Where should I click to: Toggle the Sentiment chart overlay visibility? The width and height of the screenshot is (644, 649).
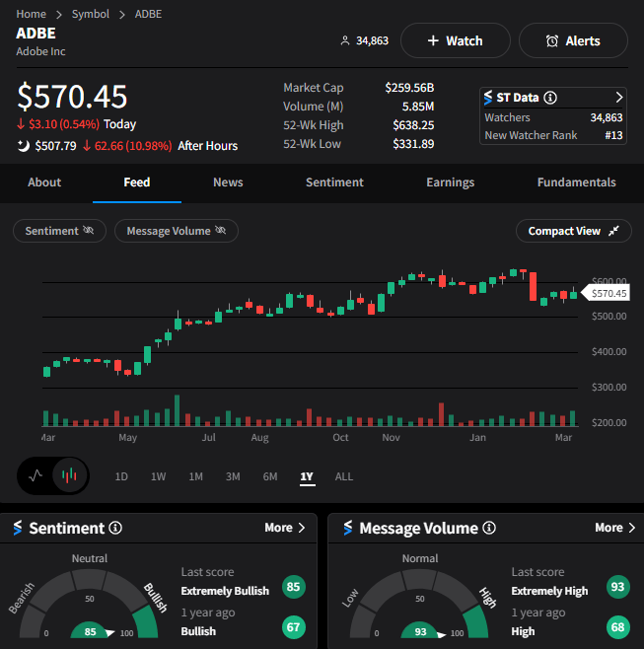[x=59, y=231]
